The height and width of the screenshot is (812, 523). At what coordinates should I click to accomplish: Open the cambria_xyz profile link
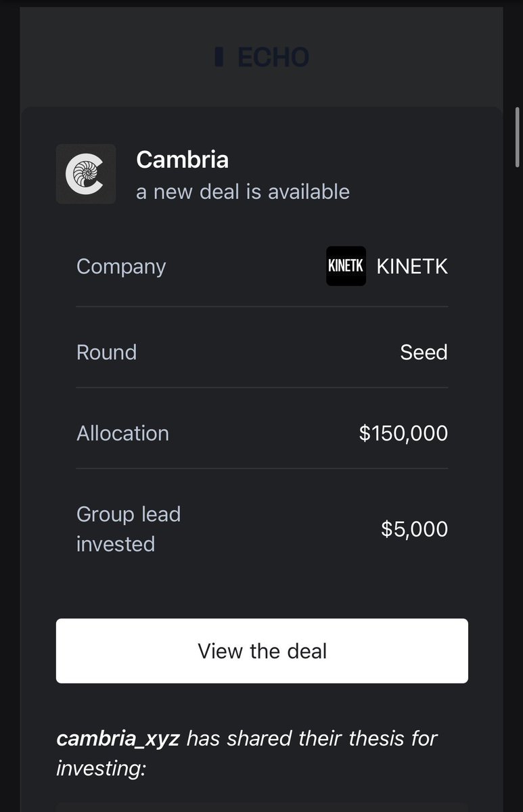(x=118, y=738)
